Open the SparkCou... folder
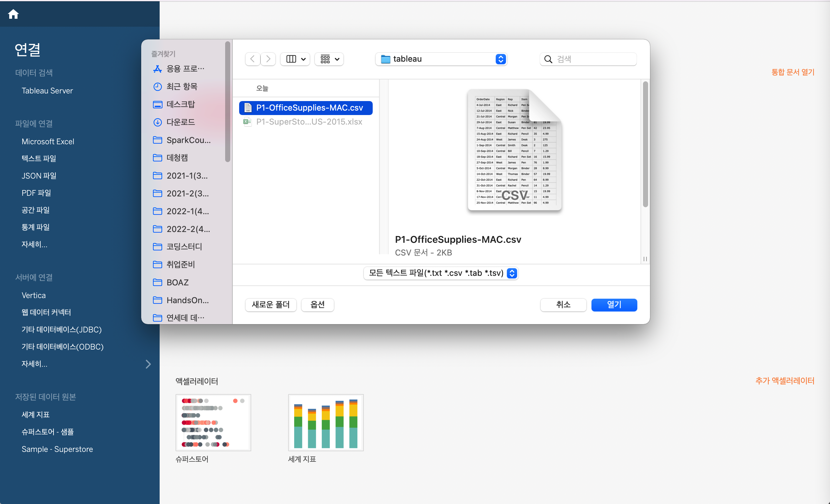 pos(182,140)
